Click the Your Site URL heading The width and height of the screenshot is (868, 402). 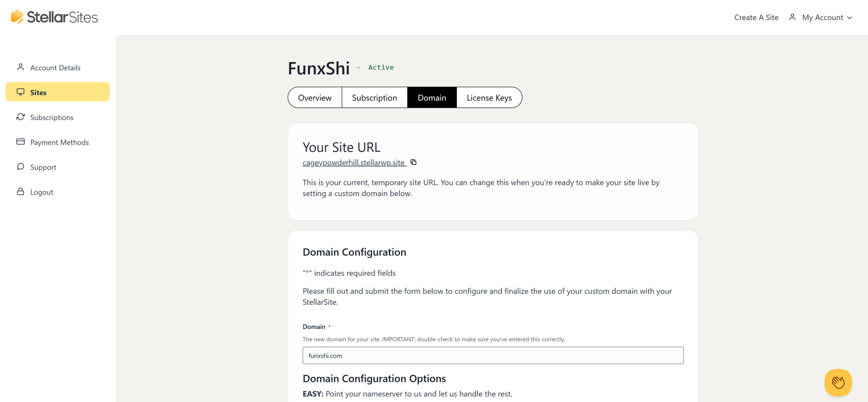(x=341, y=147)
